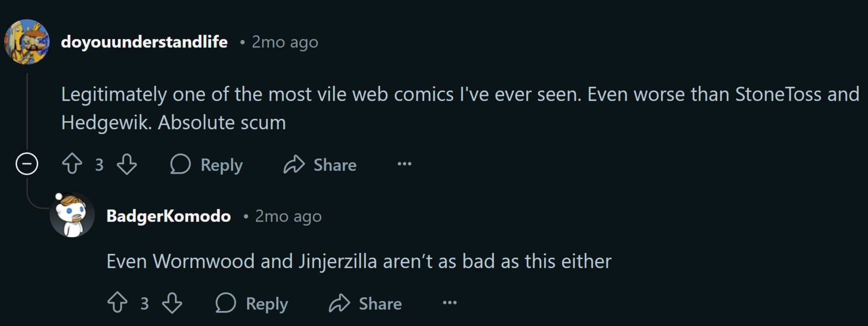Upvote doyouunderstandlife's comment
Viewport: 868px width, 326px height.
point(72,164)
